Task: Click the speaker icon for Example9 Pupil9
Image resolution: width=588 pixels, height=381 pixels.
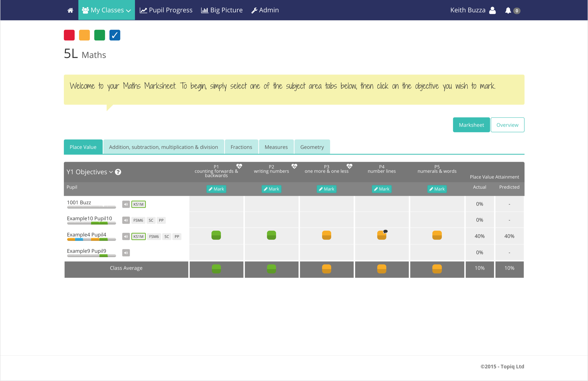Action: (x=126, y=253)
